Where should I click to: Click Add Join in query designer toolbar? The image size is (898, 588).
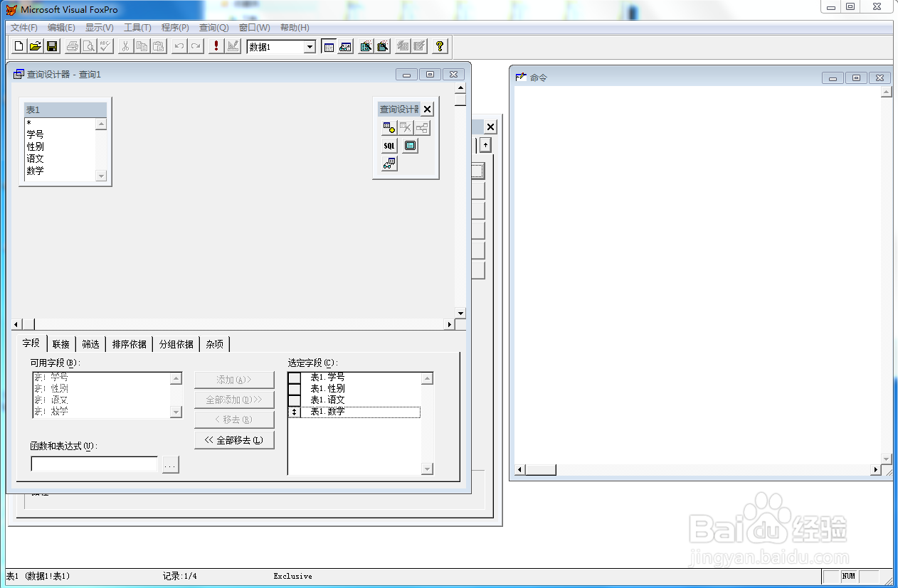pos(423,128)
